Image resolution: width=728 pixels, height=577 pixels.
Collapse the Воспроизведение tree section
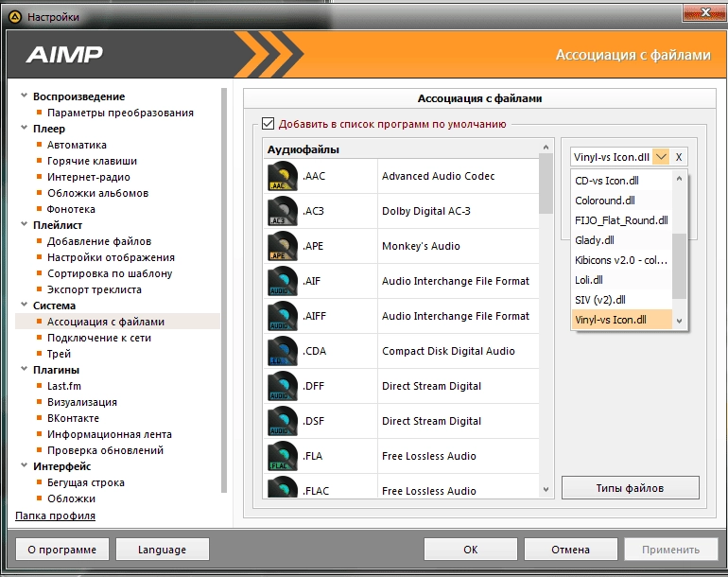coord(25,96)
